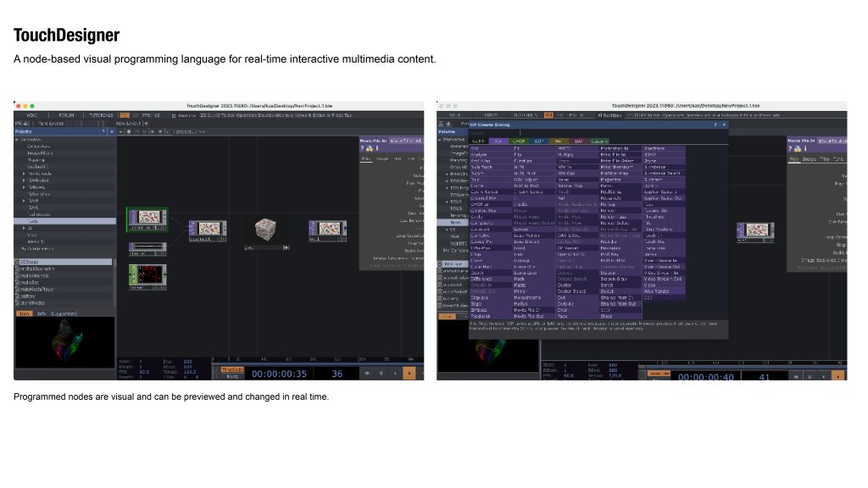
Task: Choose the Web Render operator in OP Create Dialog
Action: coord(657,291)
